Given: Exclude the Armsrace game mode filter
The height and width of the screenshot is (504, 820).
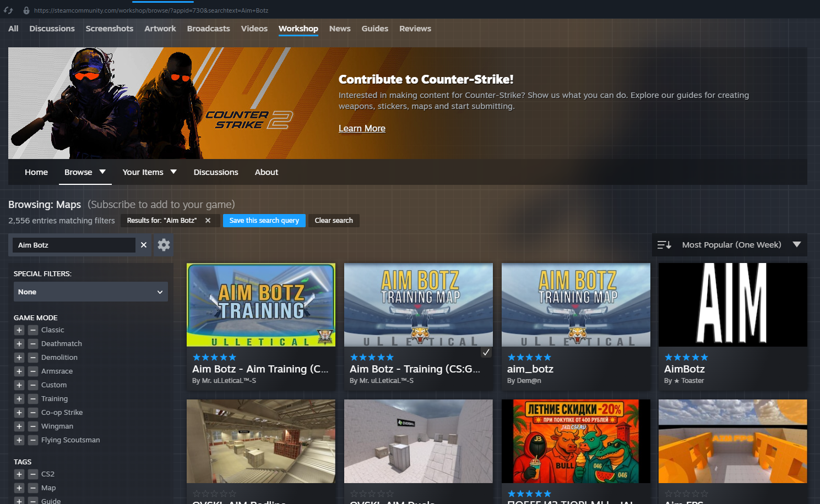Looking at the screenshot, I should 33,371.
